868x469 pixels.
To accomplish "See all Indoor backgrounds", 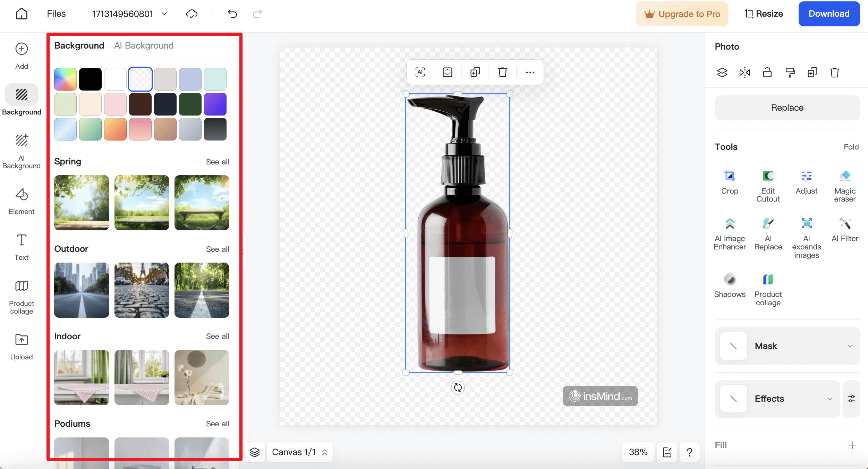I will click(x=218, y=336).
